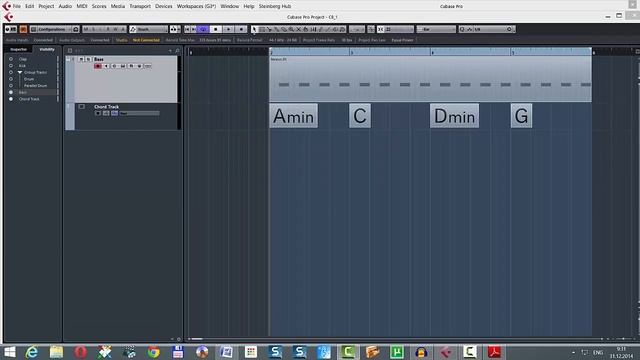Open the Transport menu
The image size is (640, 360).
(140, 6)
